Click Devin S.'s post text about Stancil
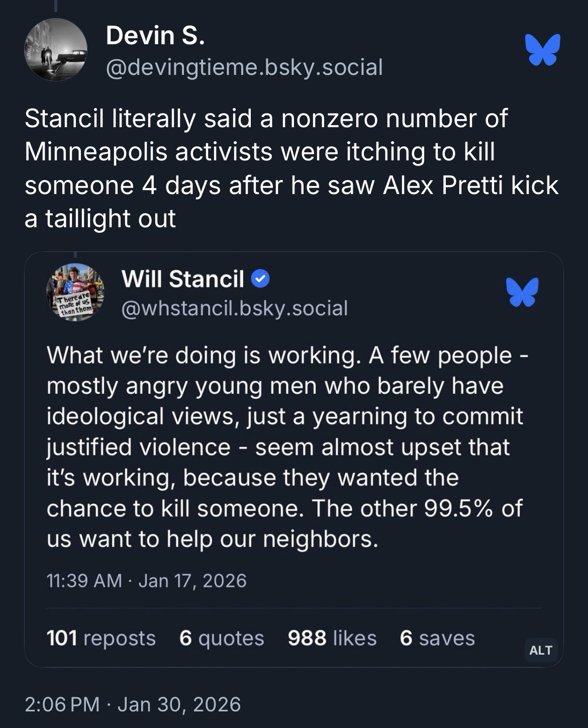 291,168
